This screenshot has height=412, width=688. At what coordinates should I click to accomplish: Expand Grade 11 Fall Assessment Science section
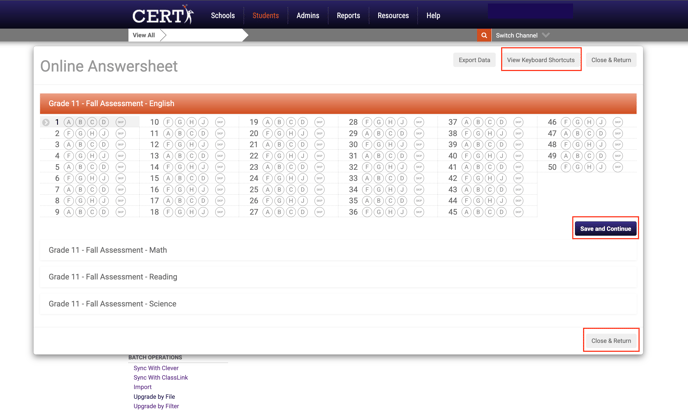[112, 304]
